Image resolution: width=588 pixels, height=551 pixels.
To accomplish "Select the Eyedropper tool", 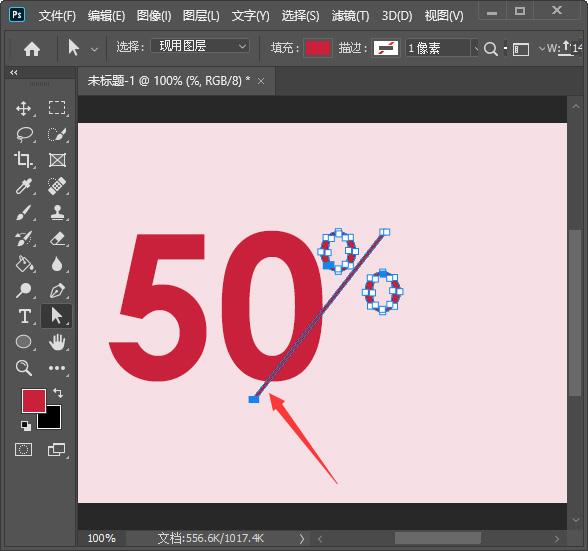I will (24, 186).
